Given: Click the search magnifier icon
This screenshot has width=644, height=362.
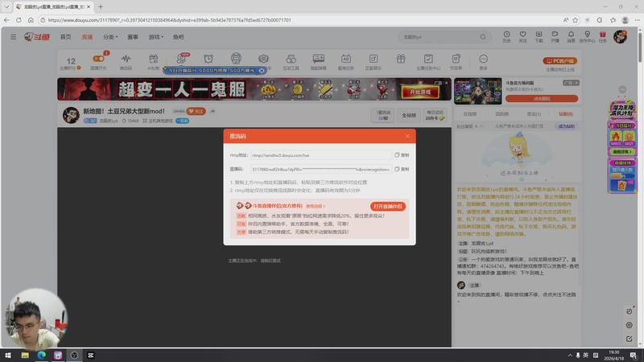Looking at the screenshot, I should [x=483, y=37].
